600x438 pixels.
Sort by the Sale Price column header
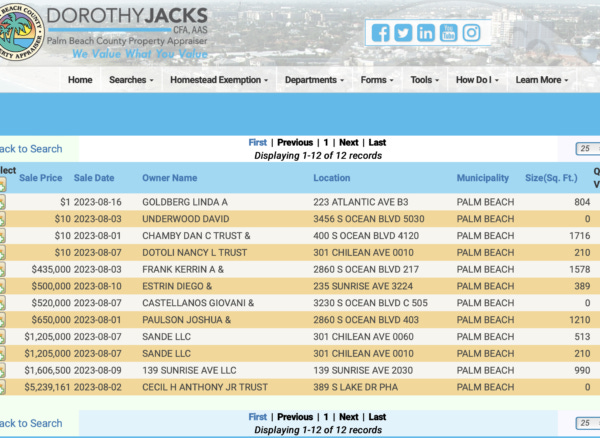click(x=41, y=178)
